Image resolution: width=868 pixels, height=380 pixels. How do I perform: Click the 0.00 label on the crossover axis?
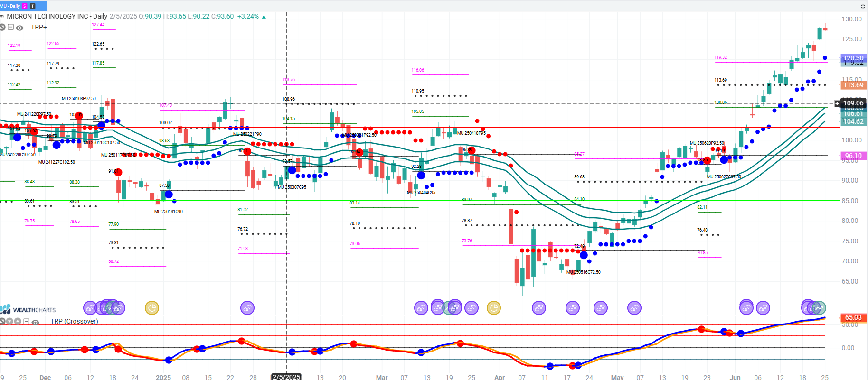pos(848,348)
